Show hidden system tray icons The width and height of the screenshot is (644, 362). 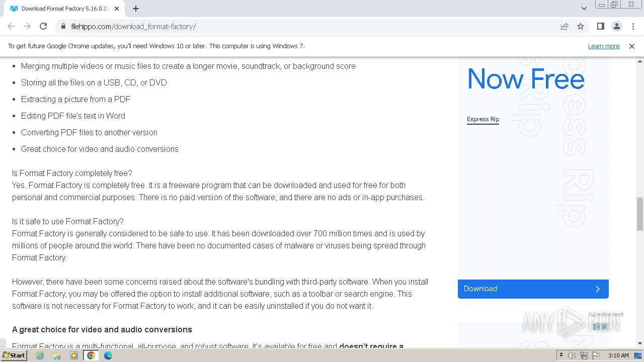click(x=561, y=355)
